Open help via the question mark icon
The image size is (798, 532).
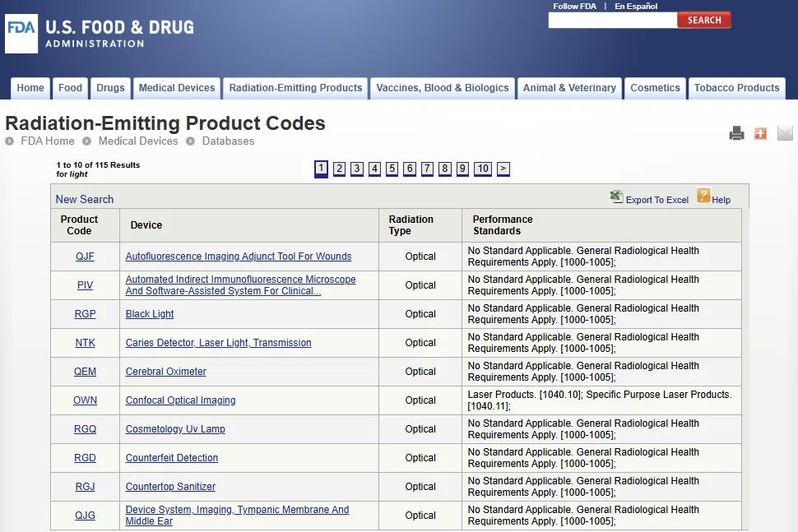point(703,196)
